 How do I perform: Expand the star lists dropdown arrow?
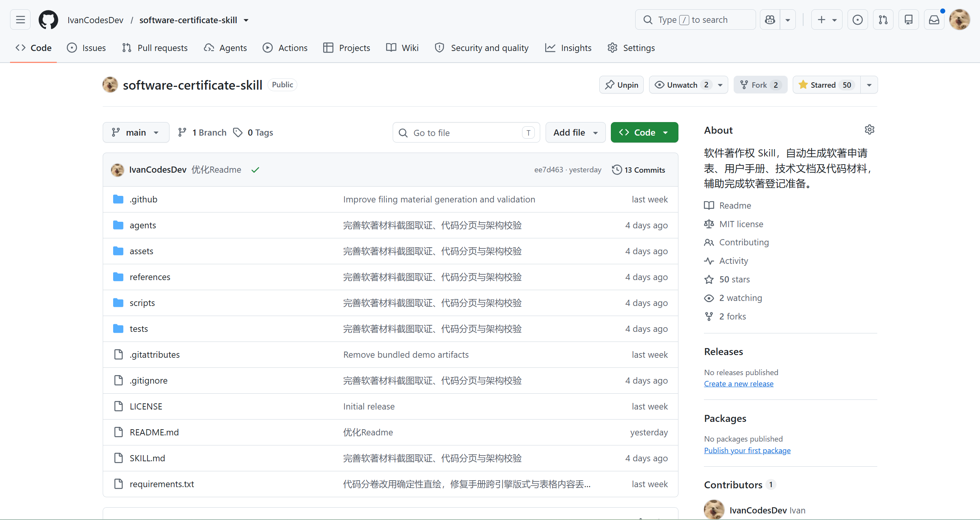pos(869,85)
